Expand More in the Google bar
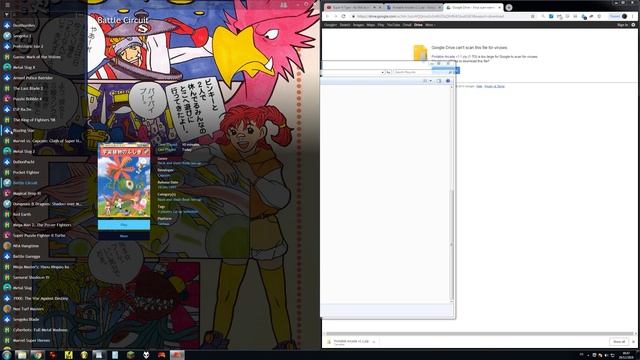Image resolution: width=640 pixels, height=360 pixels. (x=430, y=25)
